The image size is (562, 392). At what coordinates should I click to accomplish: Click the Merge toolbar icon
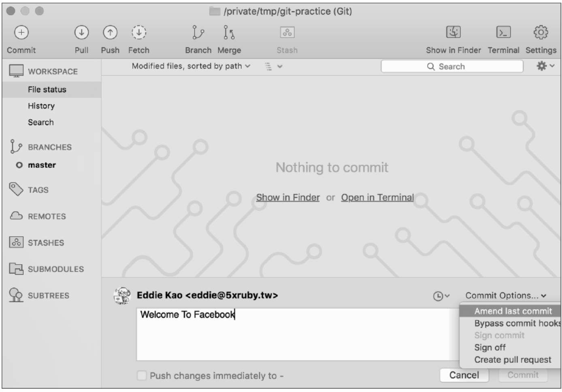click(229, 32)
